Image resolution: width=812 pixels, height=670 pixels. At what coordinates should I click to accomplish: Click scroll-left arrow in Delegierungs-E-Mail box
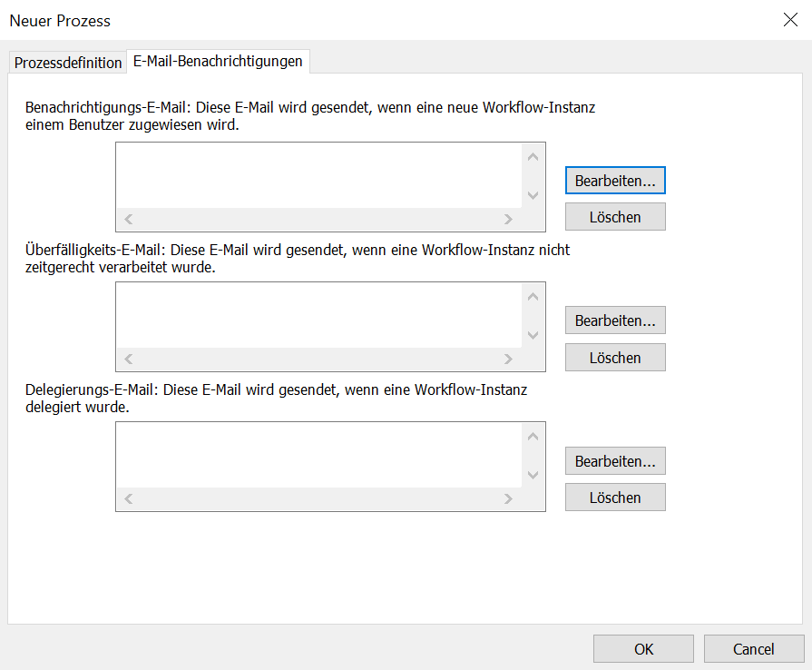click(x=129, y=499)
